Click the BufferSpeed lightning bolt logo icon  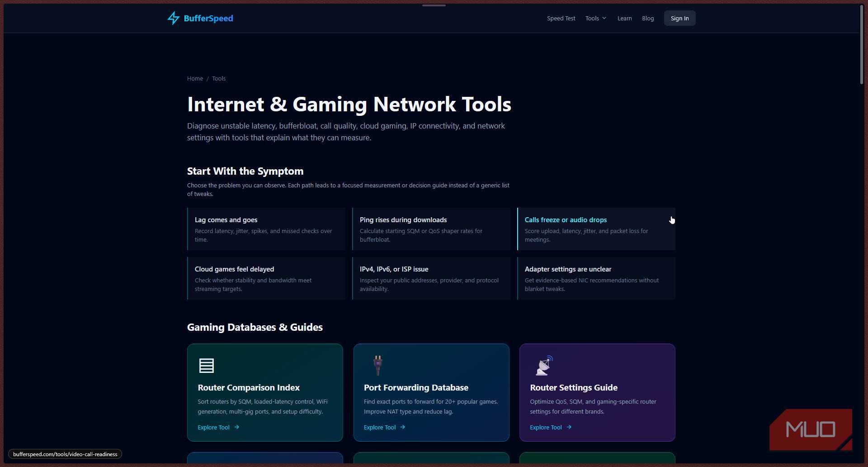coord(173,18)
